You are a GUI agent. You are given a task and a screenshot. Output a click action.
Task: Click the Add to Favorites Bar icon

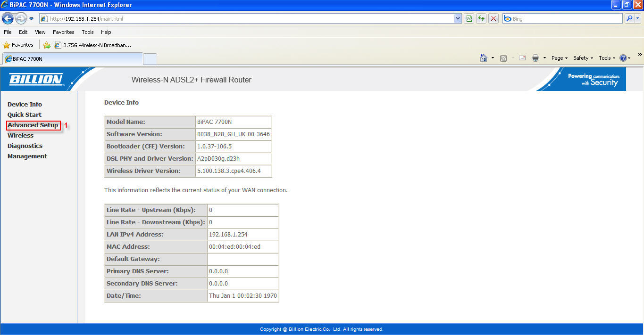coord(47,45)
